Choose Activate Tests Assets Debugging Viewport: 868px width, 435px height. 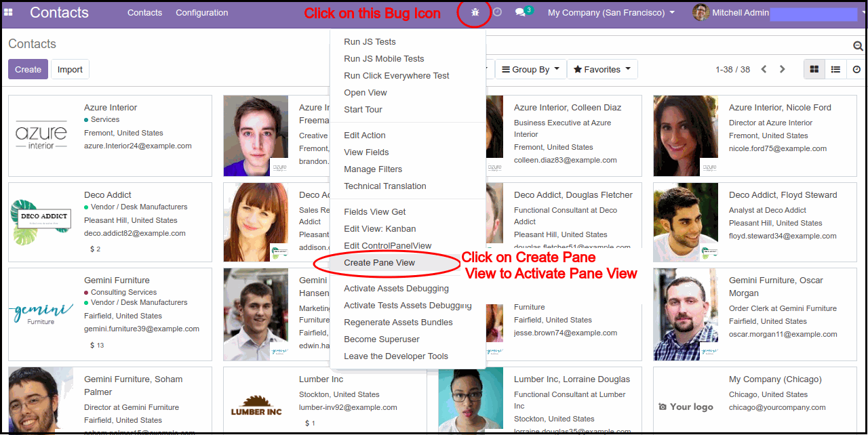click(x=408, y=305)
